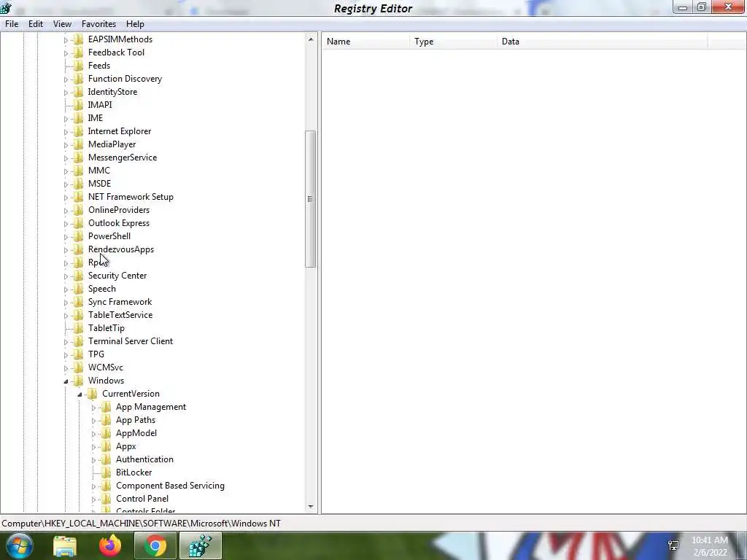Click the Name column header
This screenshot has height=560, width=747.
[365, 42]
